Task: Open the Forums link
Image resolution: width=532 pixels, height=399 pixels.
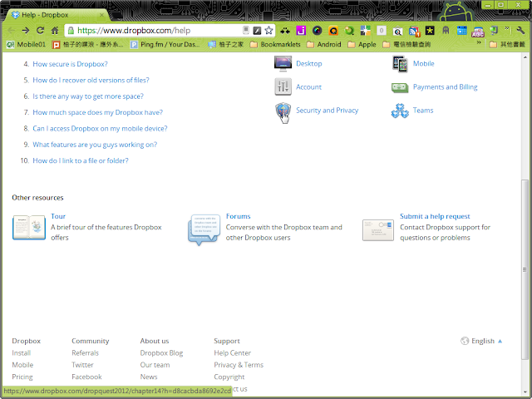Action: [239, 216]
